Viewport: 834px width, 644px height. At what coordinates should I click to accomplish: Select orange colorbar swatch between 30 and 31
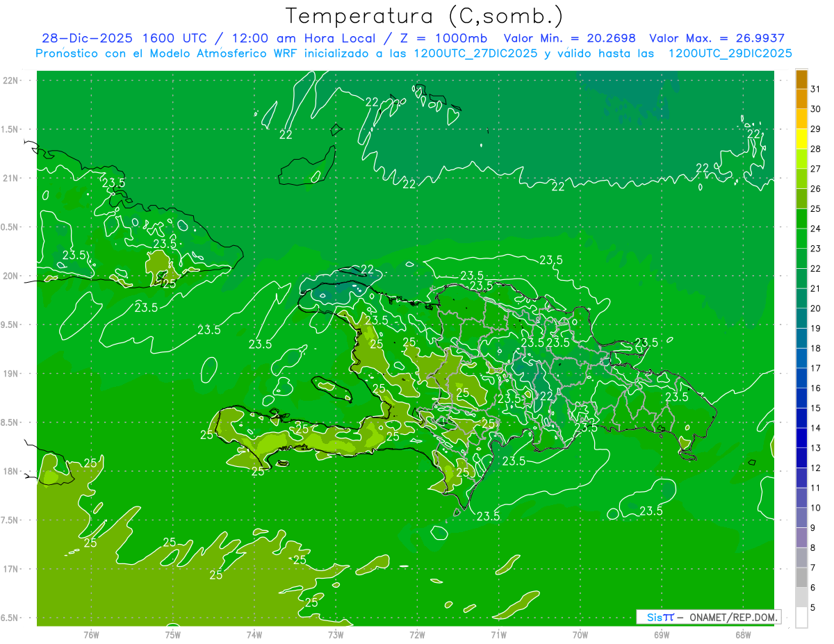tap(801, 99)
